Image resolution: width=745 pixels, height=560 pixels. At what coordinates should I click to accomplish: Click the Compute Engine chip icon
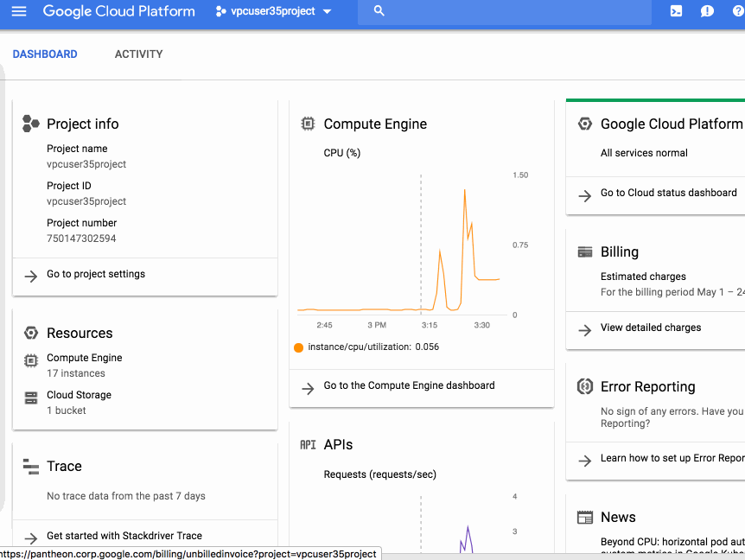pyautogui.click(x=308, y=124)
